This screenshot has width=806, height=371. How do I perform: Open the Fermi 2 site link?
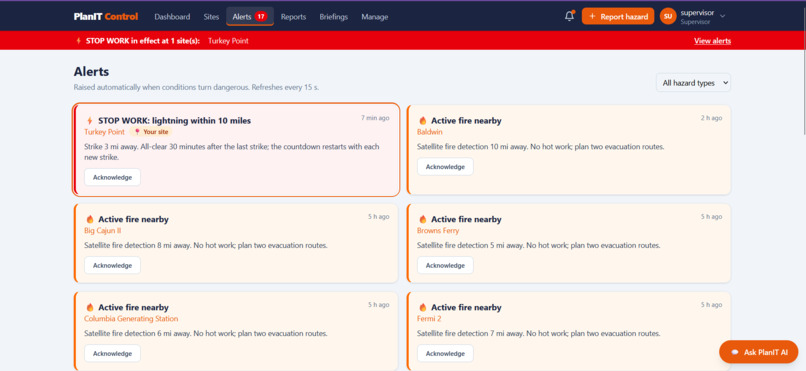click(429, 319)
